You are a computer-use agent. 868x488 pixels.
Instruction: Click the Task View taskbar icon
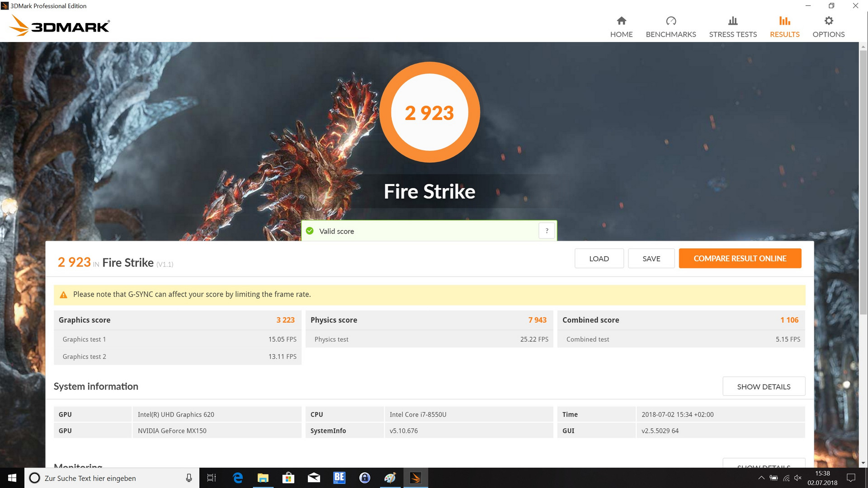click(x=211, y=478)
